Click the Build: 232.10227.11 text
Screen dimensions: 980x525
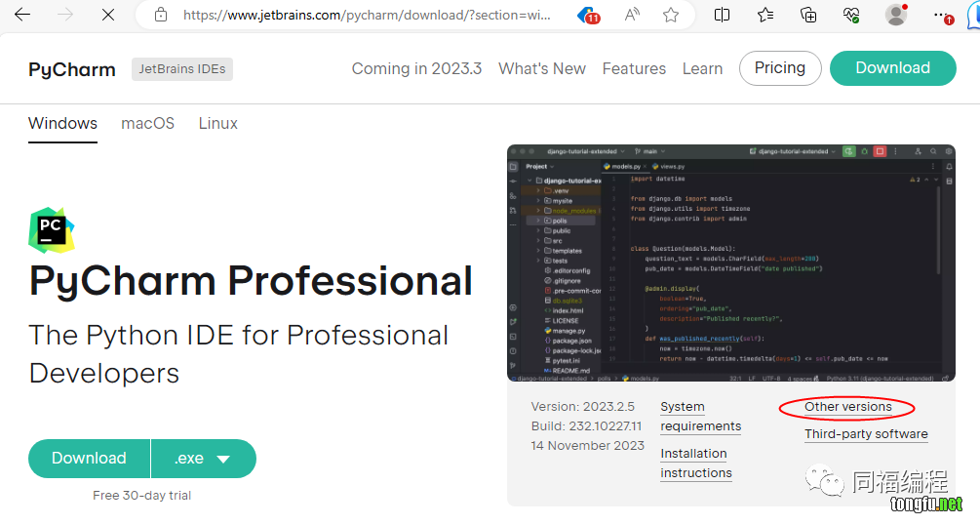coord(586,426)
